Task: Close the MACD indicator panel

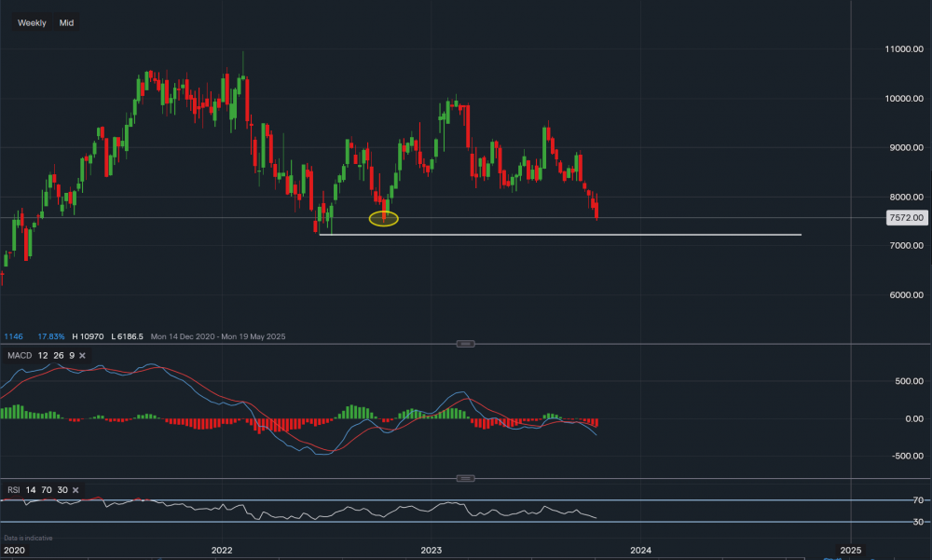Action: (82, 356)
